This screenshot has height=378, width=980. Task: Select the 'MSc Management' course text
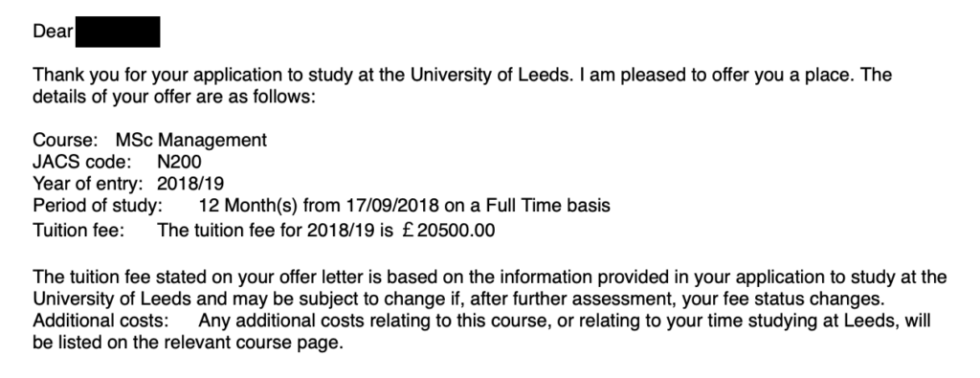pyautogui.click(x=191, y=140)
